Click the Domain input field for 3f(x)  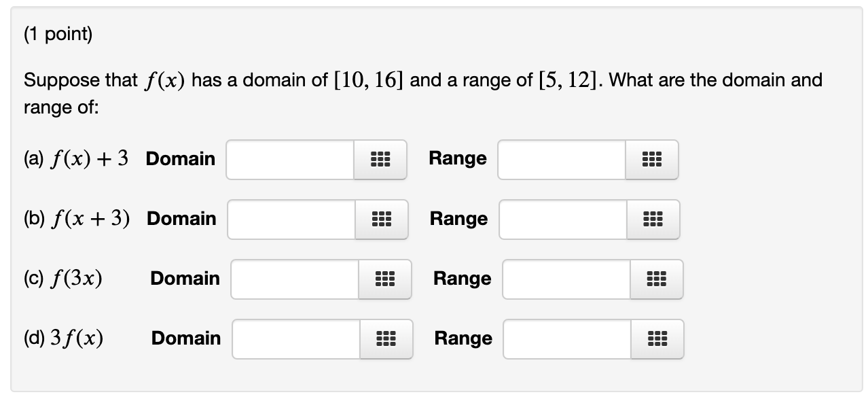click(295, 339)
